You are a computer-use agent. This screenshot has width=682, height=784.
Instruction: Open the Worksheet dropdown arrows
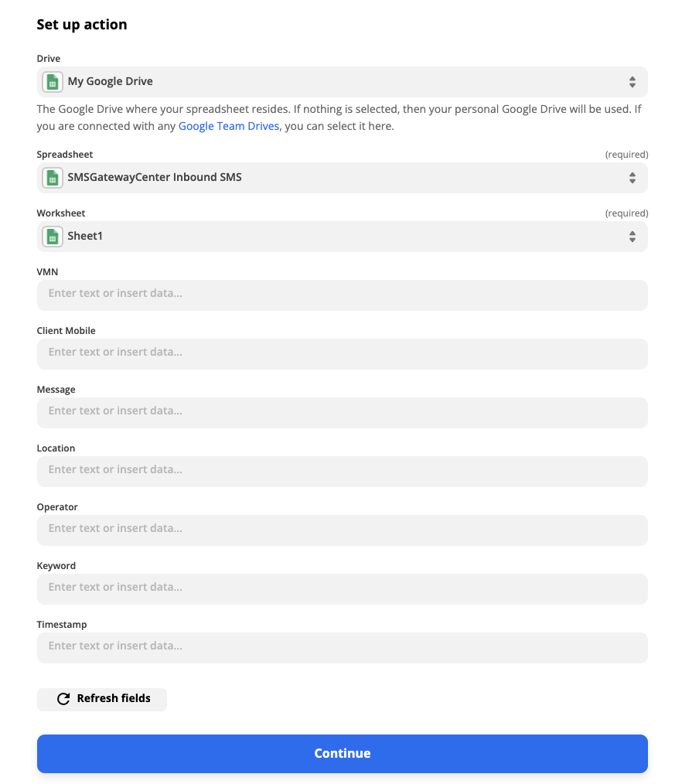tap(633, 237)
